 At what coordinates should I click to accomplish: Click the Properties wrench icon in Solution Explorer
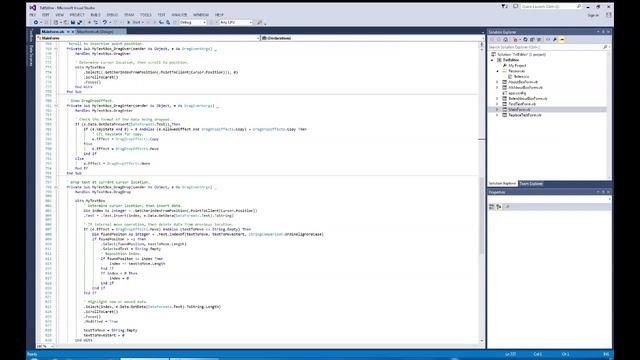(x=555, y=40)
